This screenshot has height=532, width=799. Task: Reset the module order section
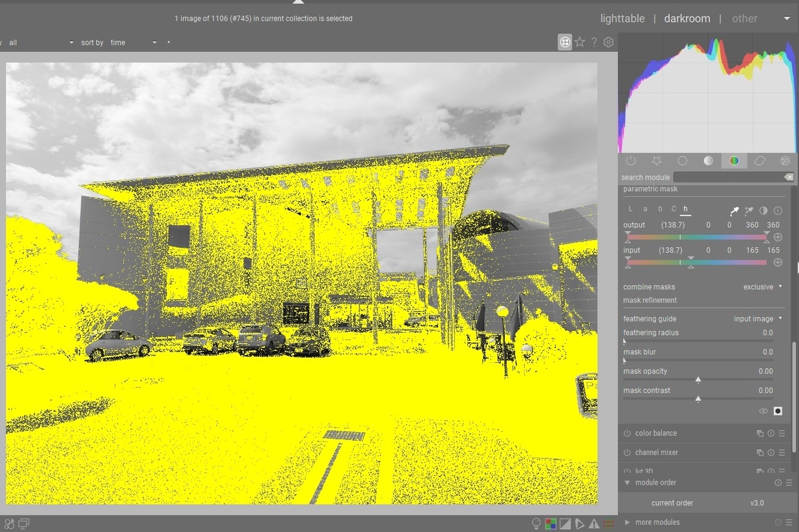778,483
